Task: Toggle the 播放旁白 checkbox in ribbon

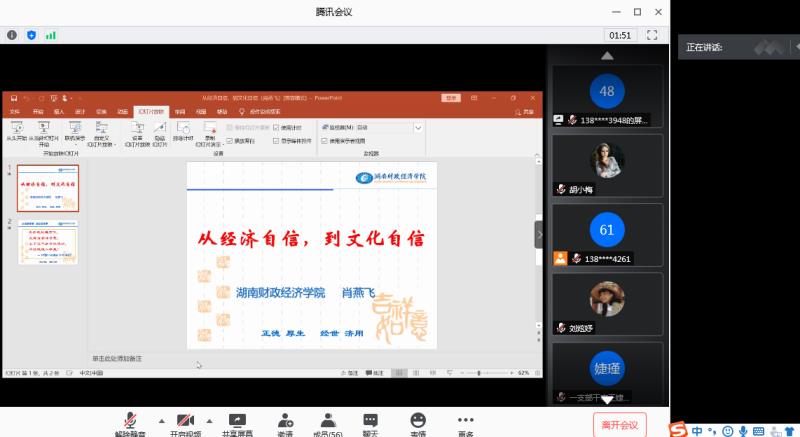Action: click(230, 141)
